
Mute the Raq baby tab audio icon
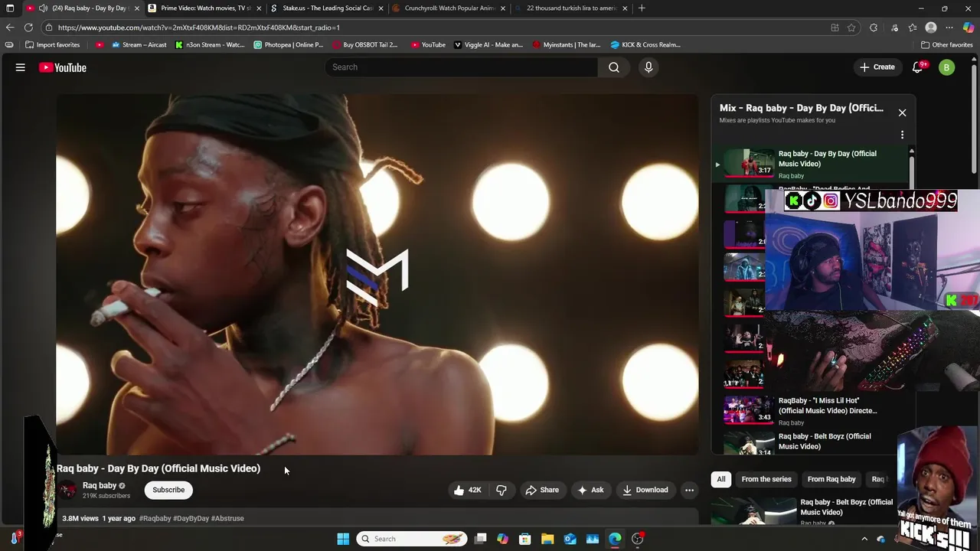43,8
